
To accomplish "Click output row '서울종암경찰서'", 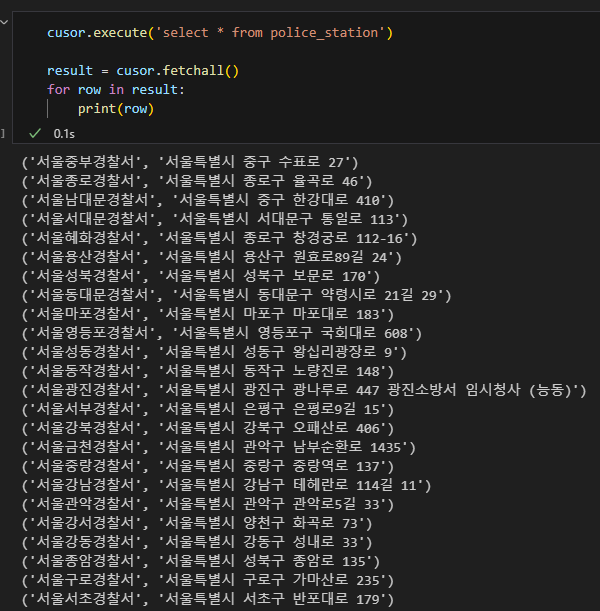I will (x=201, y=562).
